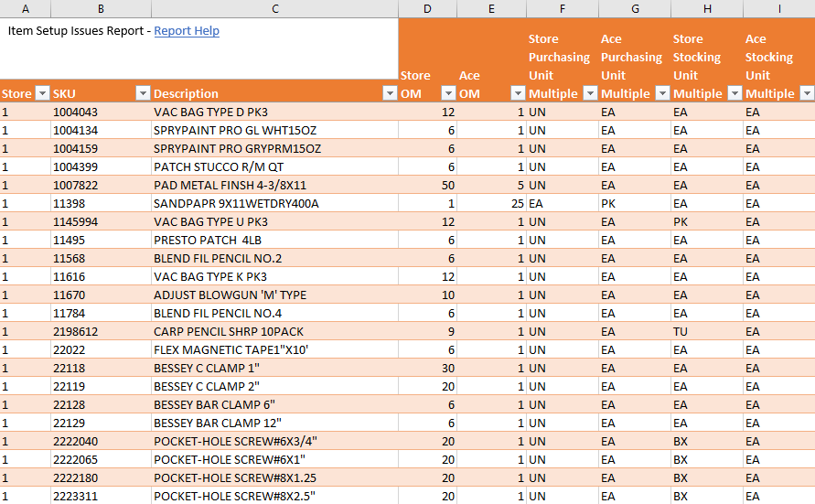
Task: Click POCKET-HOLE SCREW#6X3/4" cell
Action: (275, 441)
